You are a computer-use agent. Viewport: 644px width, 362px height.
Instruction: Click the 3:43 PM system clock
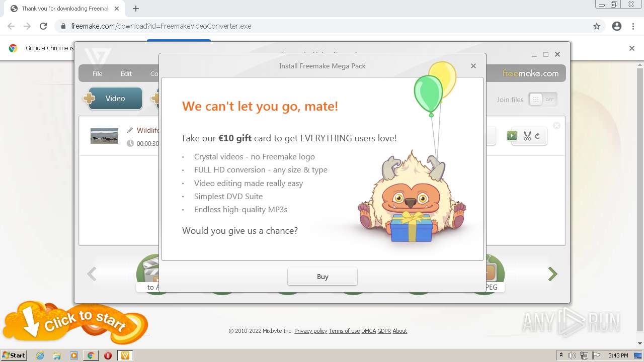618,355
